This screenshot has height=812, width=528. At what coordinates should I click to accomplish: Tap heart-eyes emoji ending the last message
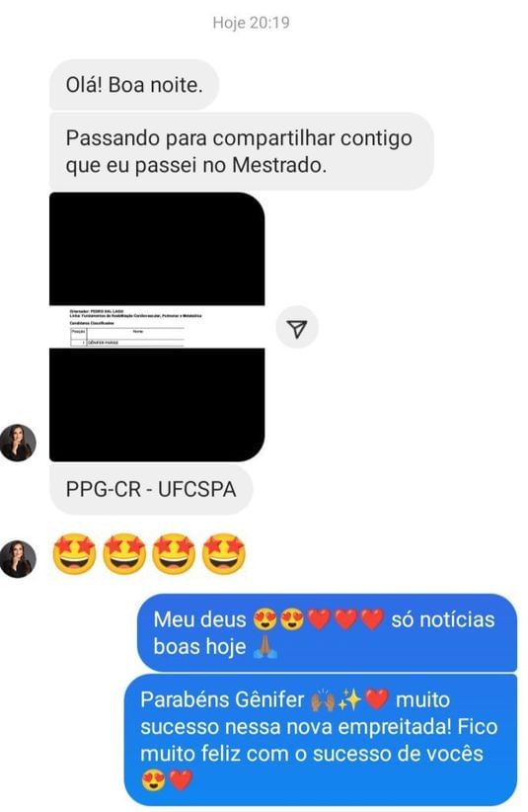click(153, 780)
